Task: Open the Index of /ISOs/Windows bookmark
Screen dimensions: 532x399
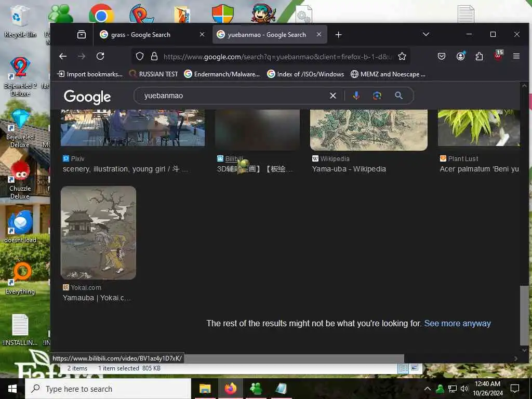Action: [305, 74]
